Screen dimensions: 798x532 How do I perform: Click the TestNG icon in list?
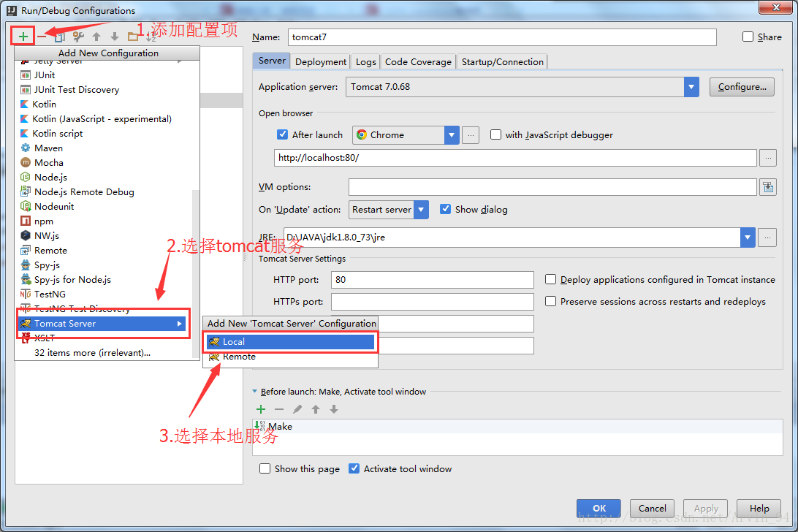pos(26,294)
